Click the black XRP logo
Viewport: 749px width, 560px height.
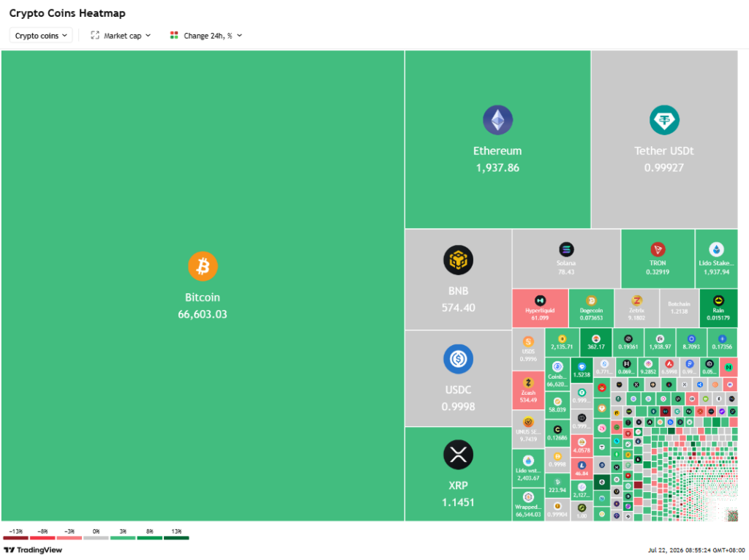(458, 455)
